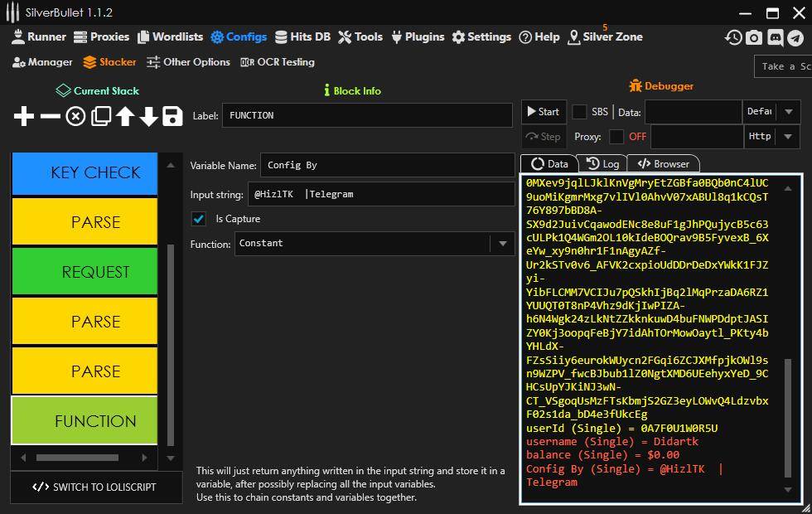Toggle the Proxy checkbox in the Debugger
The width and height of the screenshot is (812, 514).
pos(616,137)
